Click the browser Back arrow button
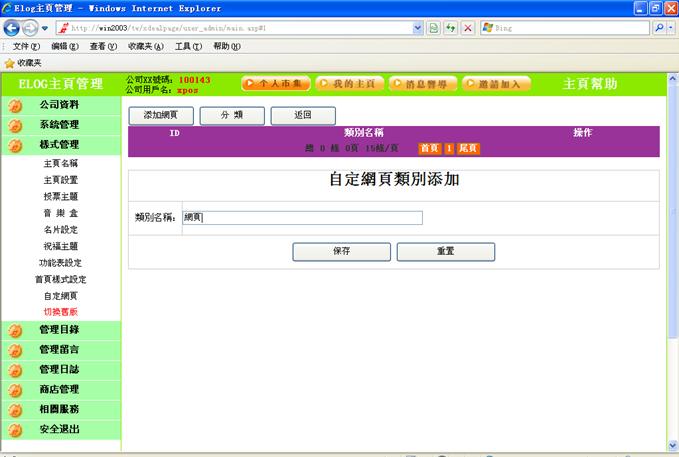This screenshot has width=679, height=457. point(13,28)
